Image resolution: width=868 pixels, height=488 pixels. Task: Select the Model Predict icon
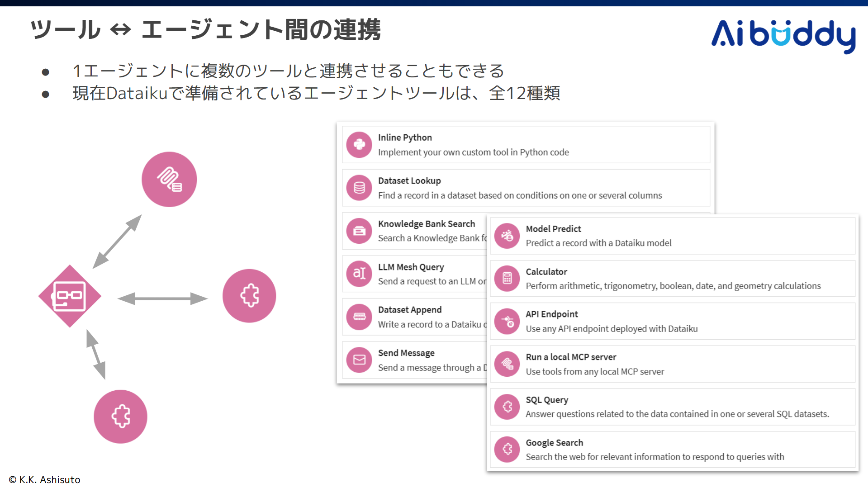(x=507, y=236)
